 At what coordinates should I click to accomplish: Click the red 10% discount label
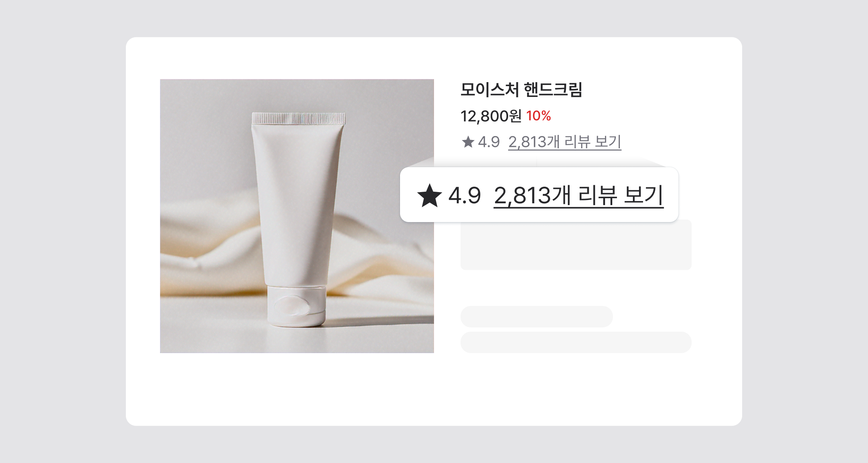539,116
